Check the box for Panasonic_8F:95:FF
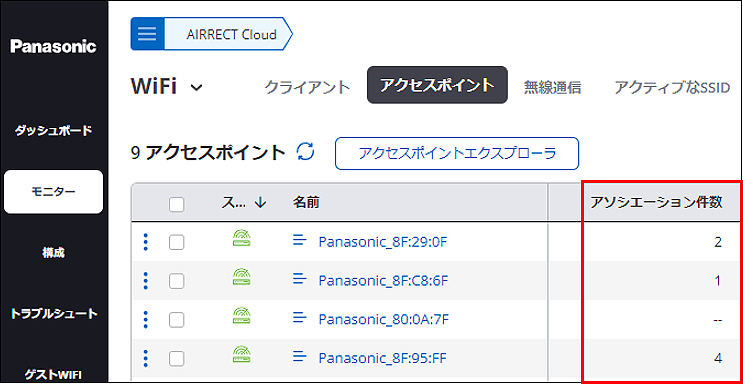Image resolution: width=743 pixels, height=384 pixels. 177,359
